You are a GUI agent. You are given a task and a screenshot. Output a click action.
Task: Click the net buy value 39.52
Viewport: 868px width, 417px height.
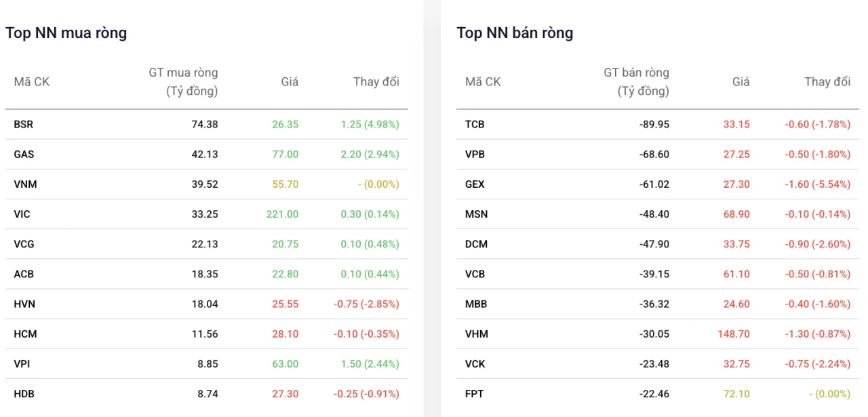(205, 184)
